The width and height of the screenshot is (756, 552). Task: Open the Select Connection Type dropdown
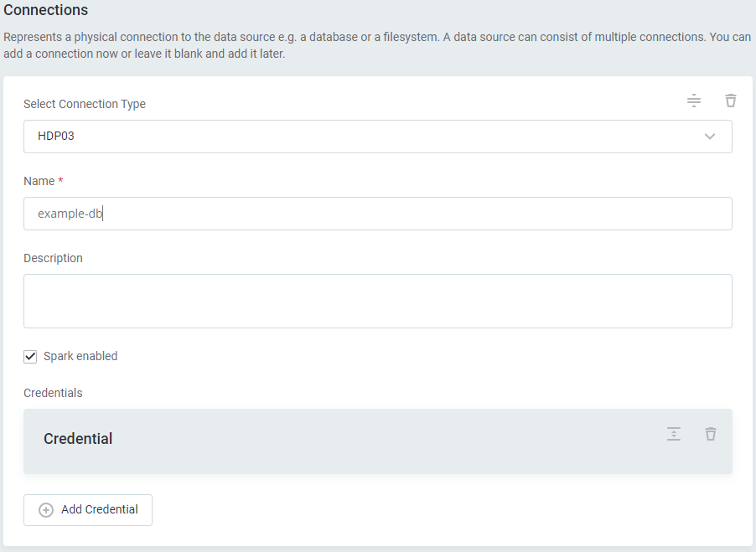[377, 137]
